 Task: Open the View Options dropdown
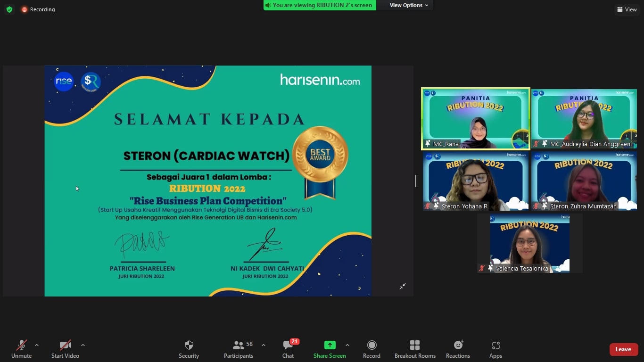coord(409,5)
